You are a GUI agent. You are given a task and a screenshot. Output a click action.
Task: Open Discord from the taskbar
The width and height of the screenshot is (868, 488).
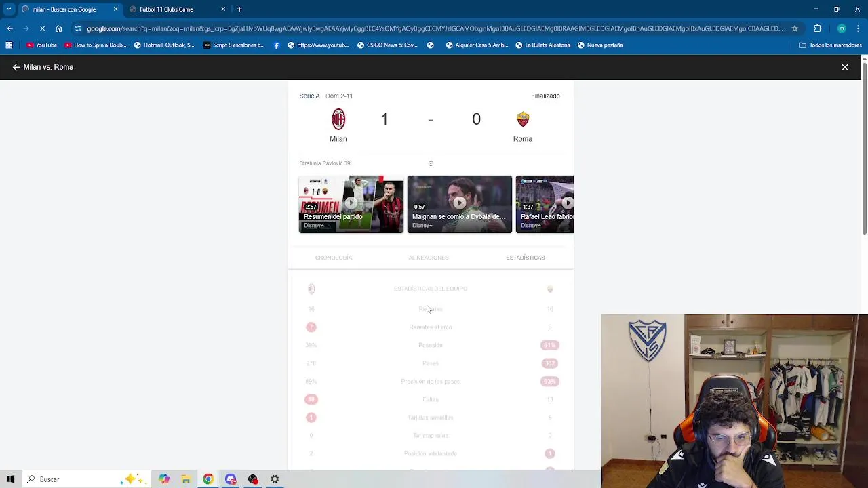[231, 479]
